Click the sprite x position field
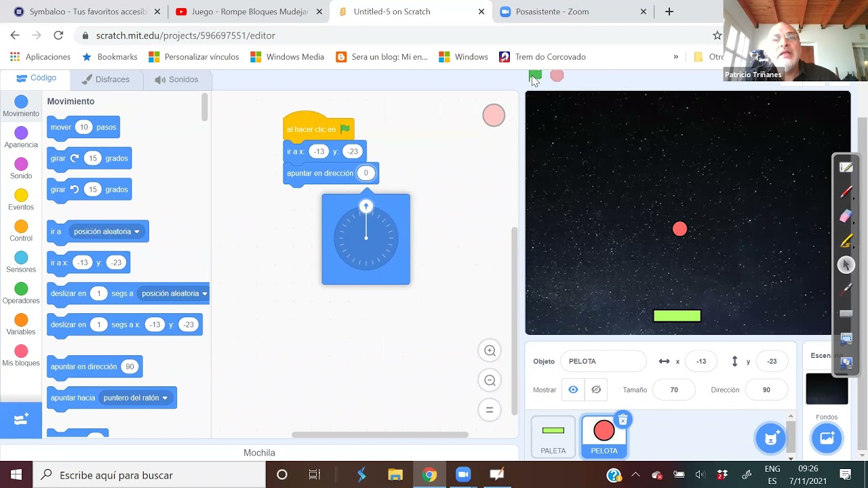 (x=701, y=361)
